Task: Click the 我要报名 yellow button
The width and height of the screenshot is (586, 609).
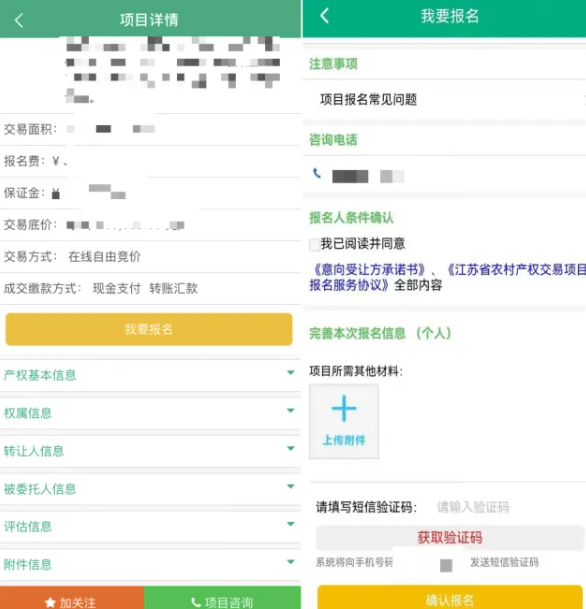Action: [149, 329]
